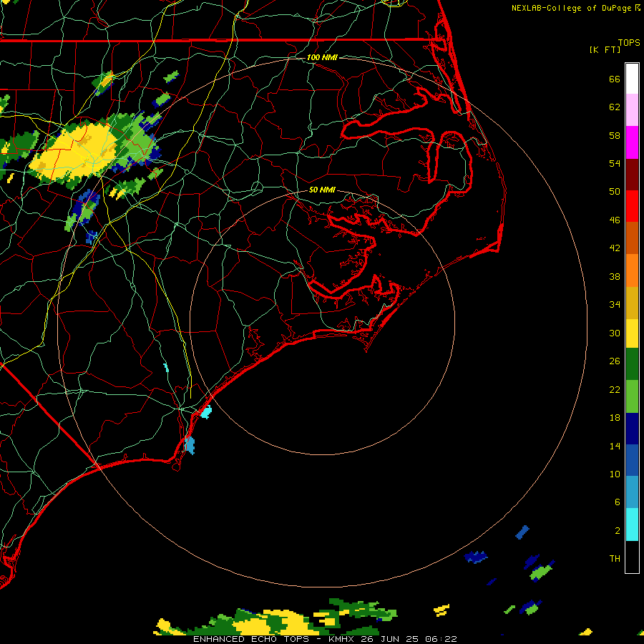The image size is (644, 644).
Task: Click the large yellow echo-top cell in the northwest
Action: point(74,152)
